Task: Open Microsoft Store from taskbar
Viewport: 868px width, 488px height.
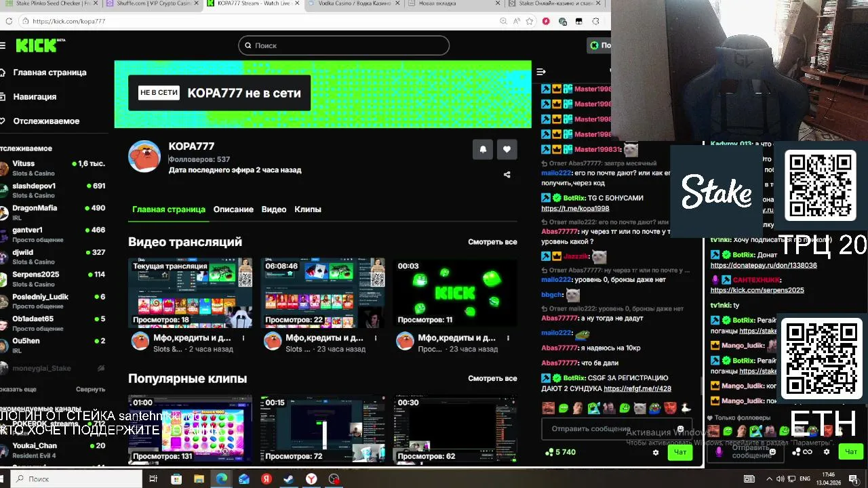Action: click(x=176, y=479)
